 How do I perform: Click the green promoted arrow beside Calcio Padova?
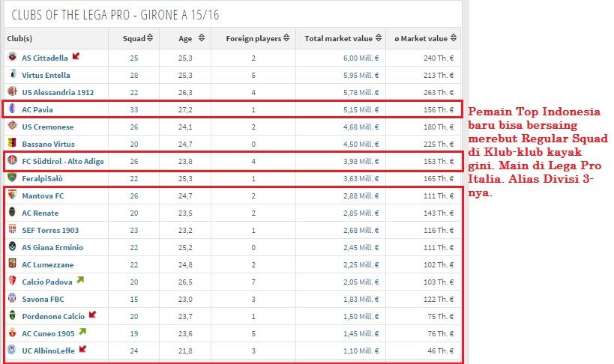81,280
